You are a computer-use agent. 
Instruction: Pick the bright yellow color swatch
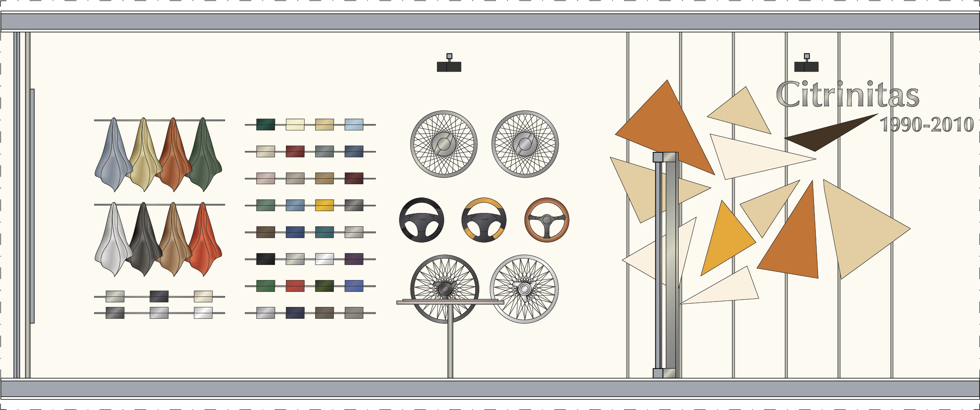point(324,205)
